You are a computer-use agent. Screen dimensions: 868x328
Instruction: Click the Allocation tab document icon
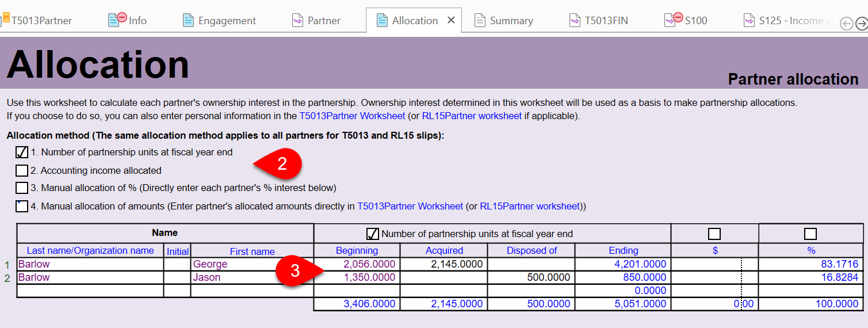[382, 20]
